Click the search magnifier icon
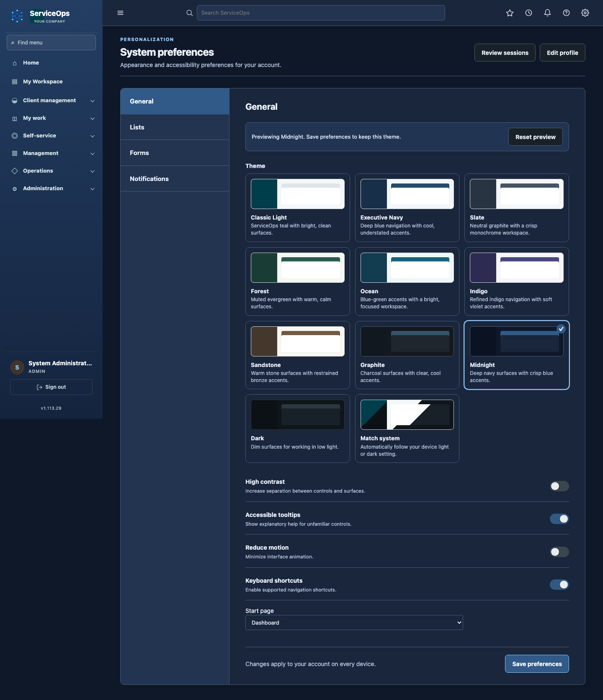 189,13
